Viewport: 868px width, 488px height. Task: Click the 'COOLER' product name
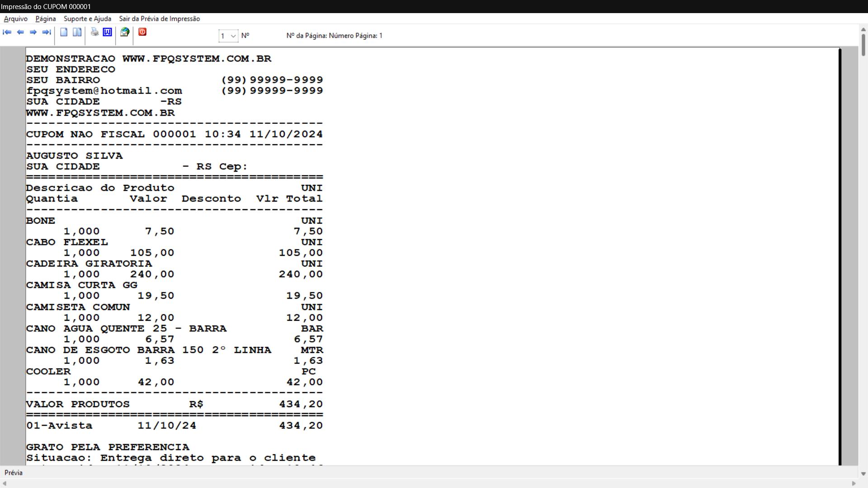pyautogui.click(x=48, y=371)
